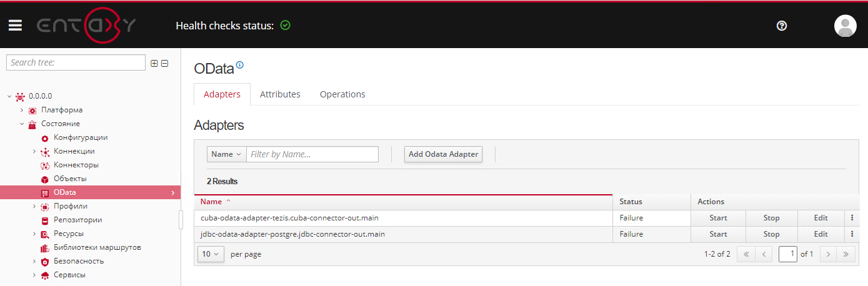Expand all tree nodes with plus icon
Image resolution: width=868 pixels, height=286 pixels.
154,63
